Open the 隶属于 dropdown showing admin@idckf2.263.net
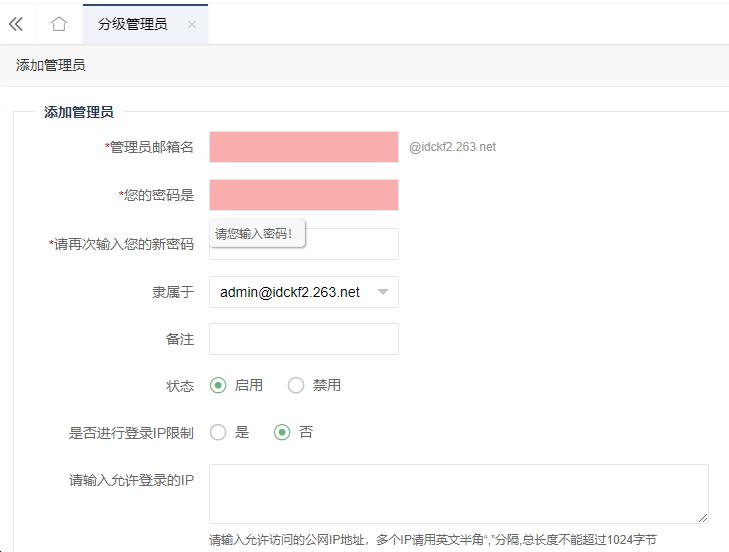This screenshot has height=552, width=729. click(x=303, y=292)
